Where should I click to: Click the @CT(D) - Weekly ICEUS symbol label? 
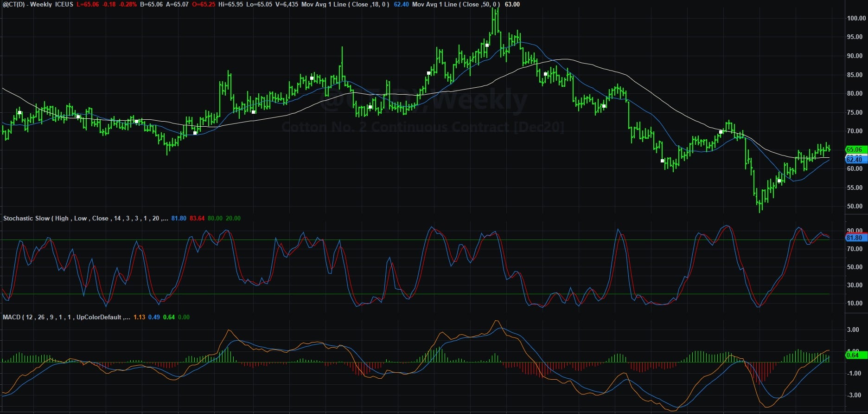38,4
